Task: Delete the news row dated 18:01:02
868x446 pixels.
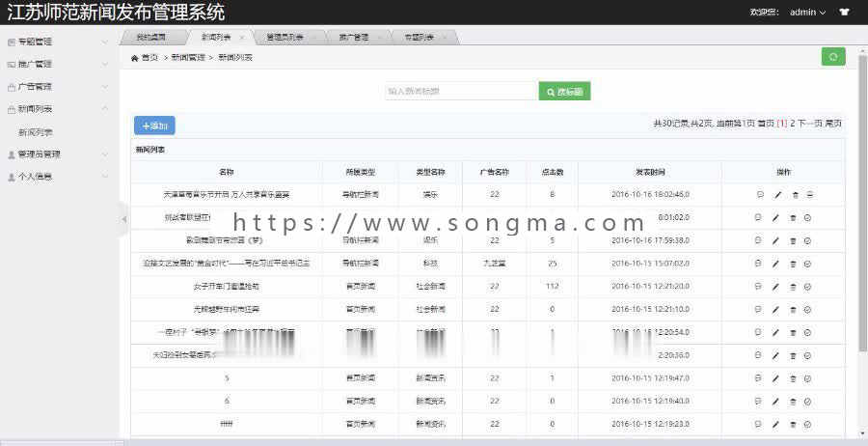Action: pyautogui.click(x=792, y=218)
